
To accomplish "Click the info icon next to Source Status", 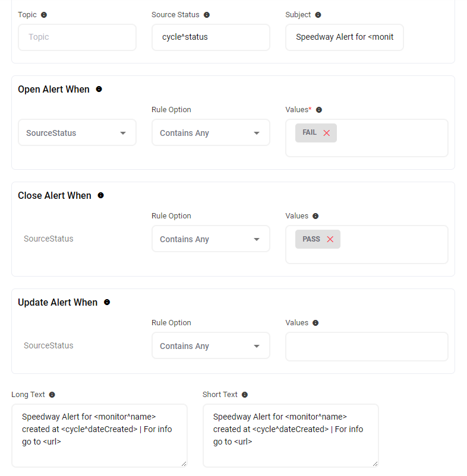I will [x=207, y=15].
